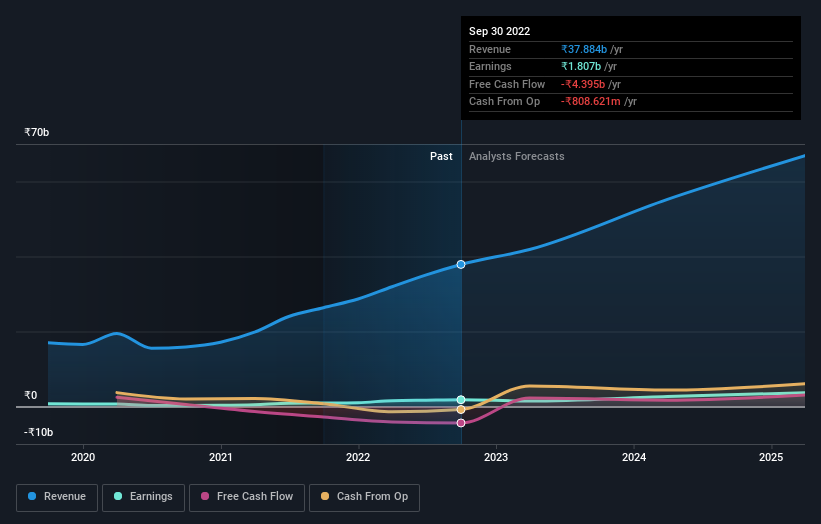The width and height of the screenshot is (821, 524).
Task: Click the Cash From Op row label in tooltip
Action: pos(504,102)
